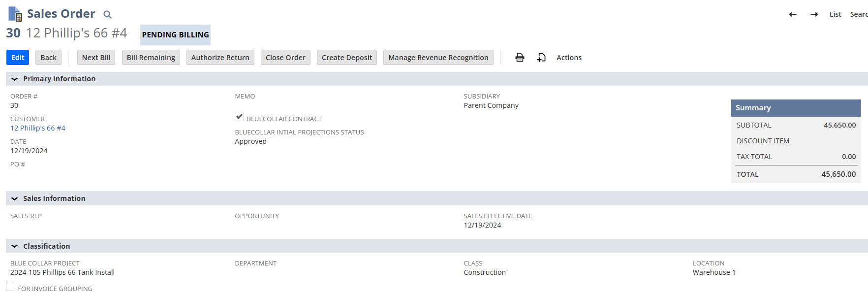This screenshot has height=295, width=868.
Task: Open the List view link
Action: point(835,14)
